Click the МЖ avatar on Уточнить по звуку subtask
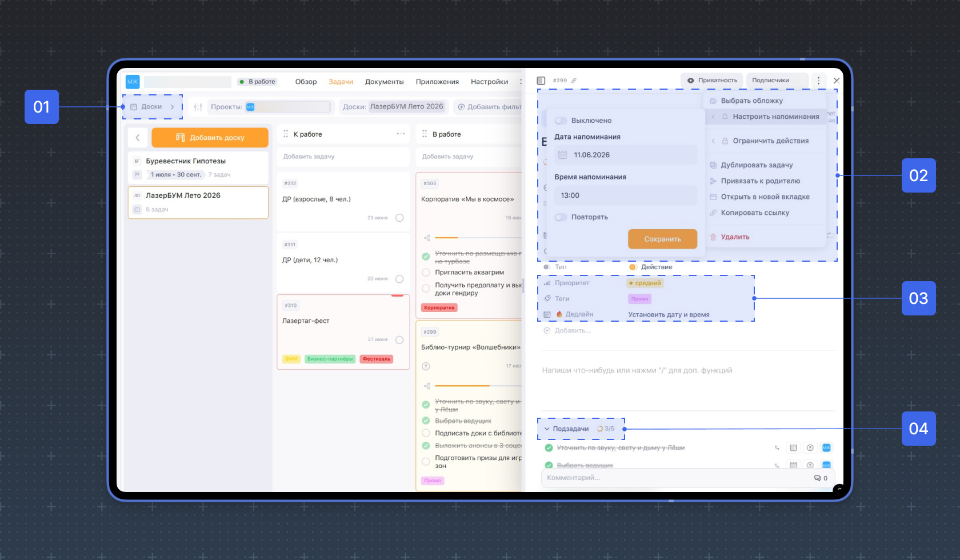This screenshot has height=560, width=960. [826, 448]
